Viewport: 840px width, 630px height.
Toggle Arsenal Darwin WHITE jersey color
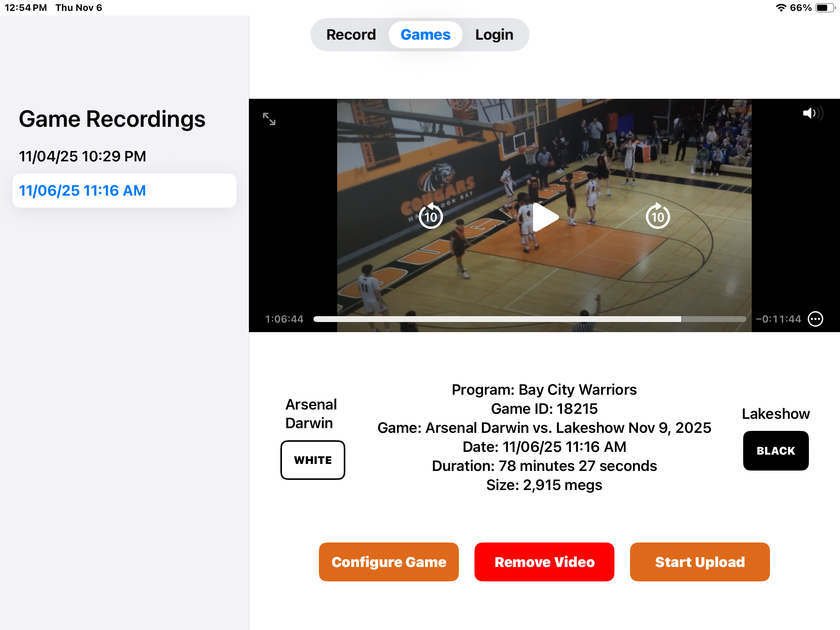click(x=313, y=460)
